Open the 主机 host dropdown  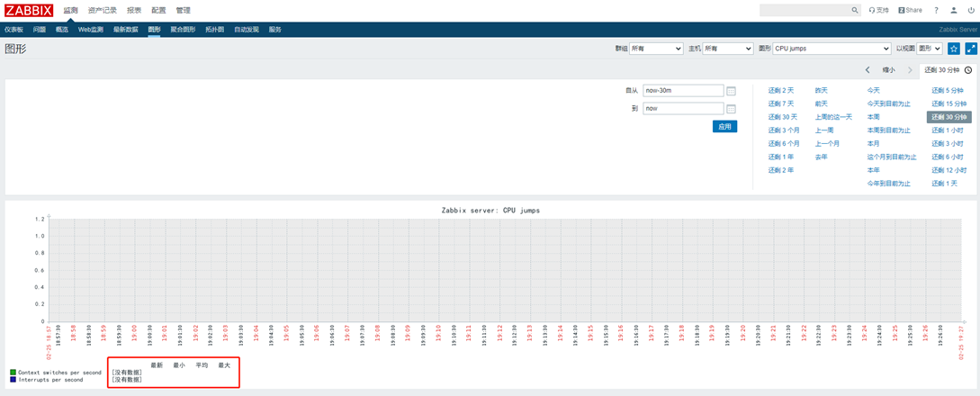click(x=728, y=49)
